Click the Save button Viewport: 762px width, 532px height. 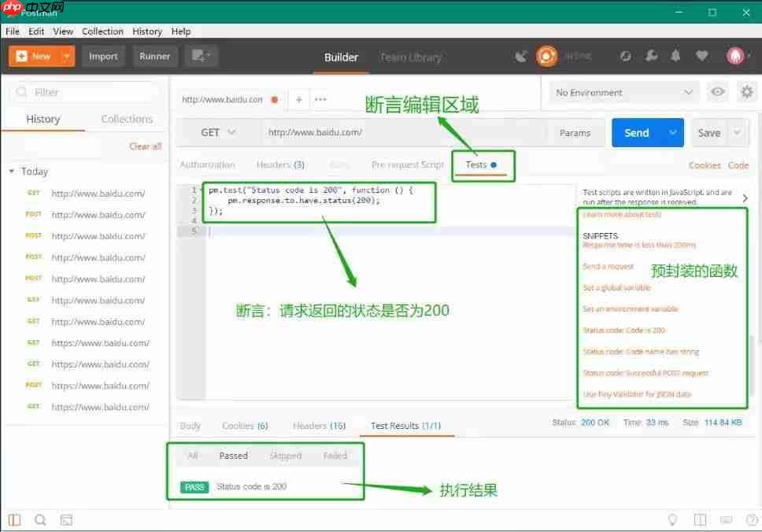709,133
